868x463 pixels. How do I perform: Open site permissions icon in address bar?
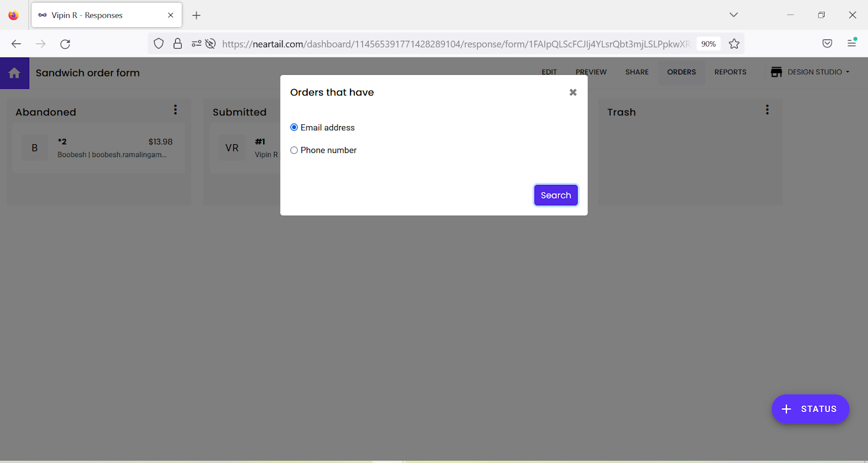(196, 44)
